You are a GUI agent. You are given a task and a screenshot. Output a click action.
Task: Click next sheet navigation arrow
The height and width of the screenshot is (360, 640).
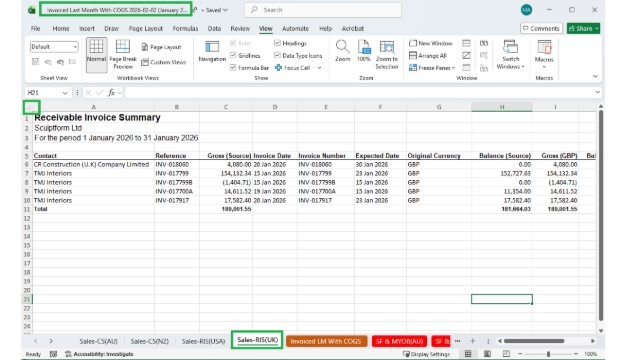51,341
